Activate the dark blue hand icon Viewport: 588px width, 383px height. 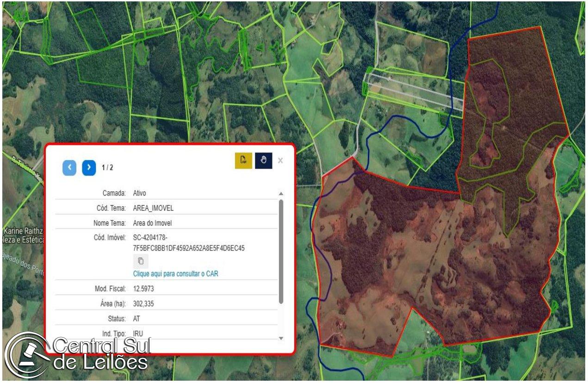[263, 160]
